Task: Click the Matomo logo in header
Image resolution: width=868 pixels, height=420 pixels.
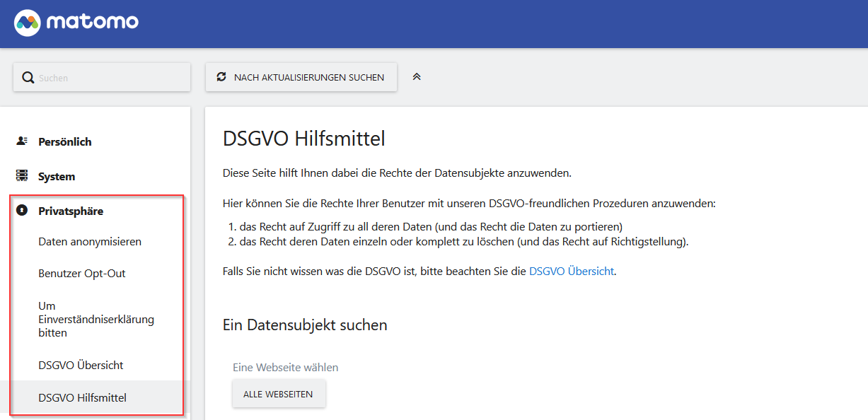Action: (76, 23)
